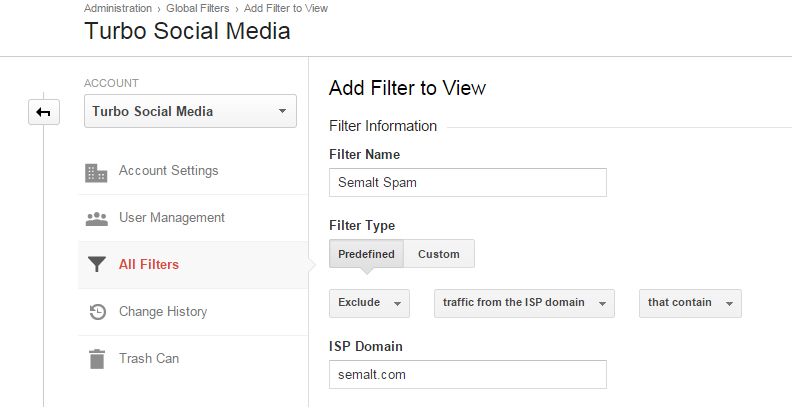Screen dimensions: 792x407
Task: Go to the User Management section
Action: click(171, 218)
